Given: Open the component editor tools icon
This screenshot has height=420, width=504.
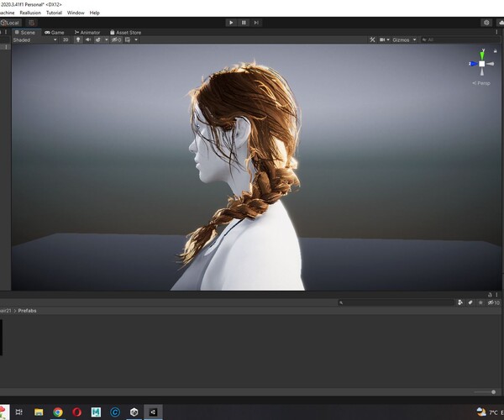Looking at the screenshot, I should (x=372, y=39).
